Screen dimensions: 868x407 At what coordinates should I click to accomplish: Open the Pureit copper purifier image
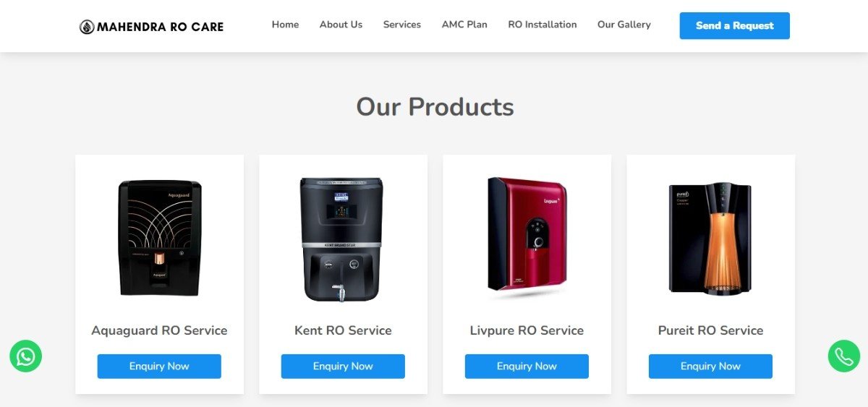[x=710, y=239]
